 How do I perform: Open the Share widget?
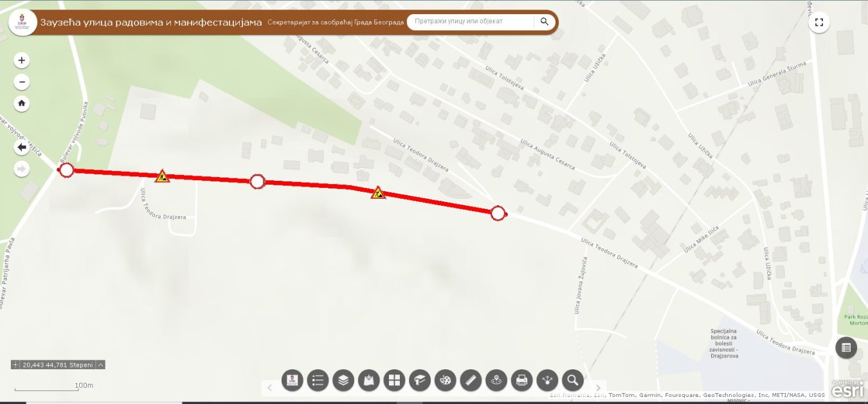coord(547,380)
